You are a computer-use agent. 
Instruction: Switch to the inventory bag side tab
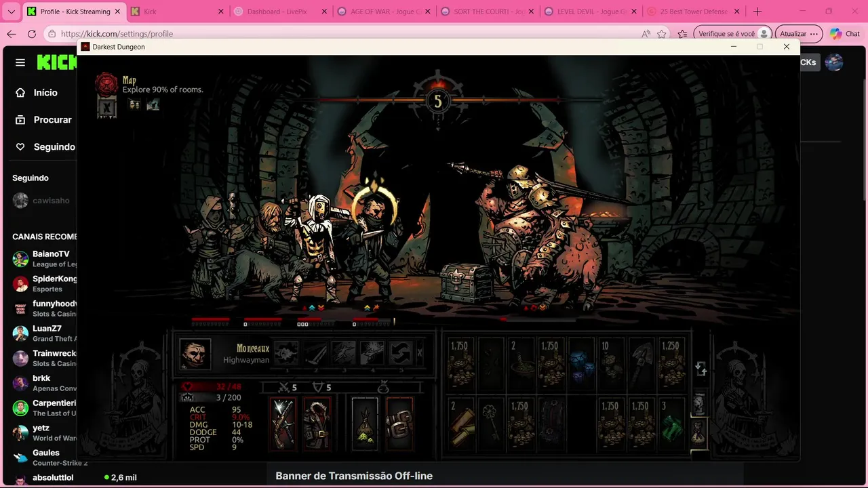[699, 432]
